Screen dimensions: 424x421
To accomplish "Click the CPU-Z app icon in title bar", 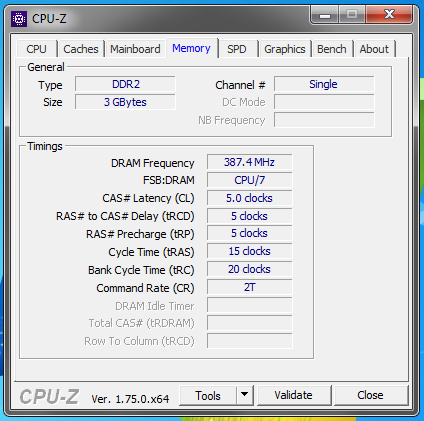I will point(19,19).
